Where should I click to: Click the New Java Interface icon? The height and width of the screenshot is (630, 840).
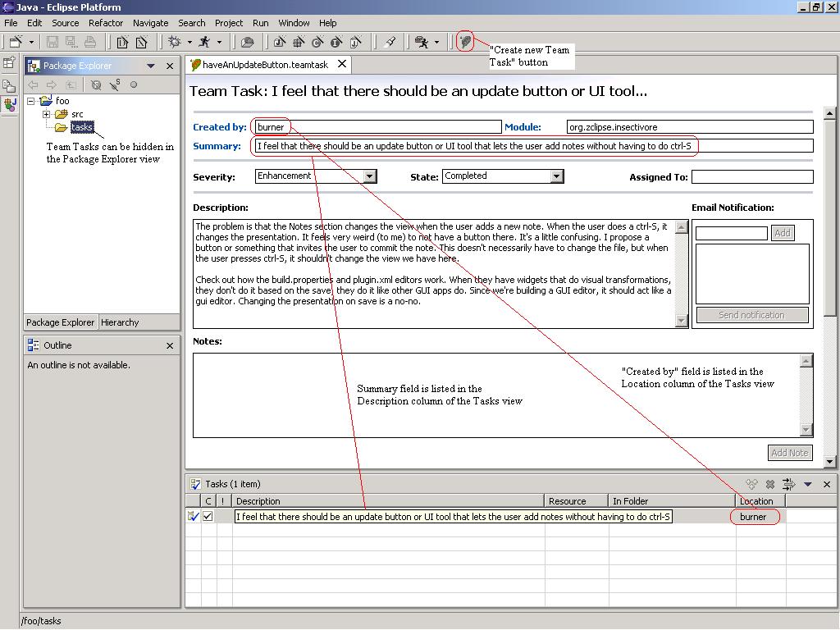point(336,42)
